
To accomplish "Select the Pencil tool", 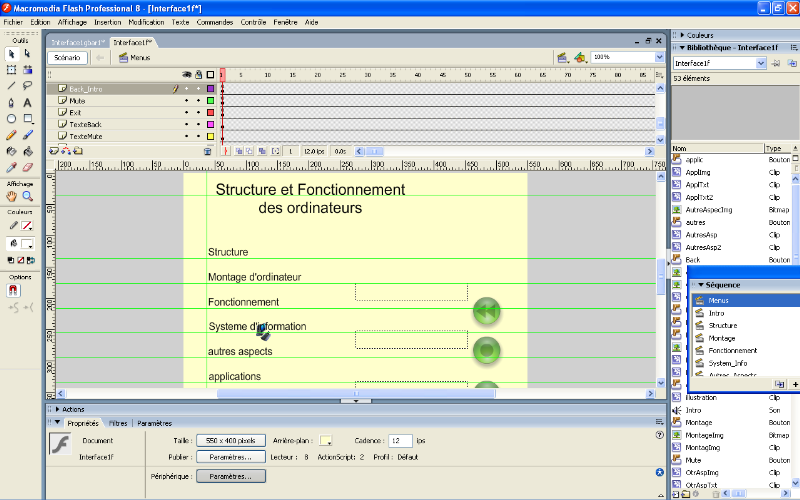I will [x=11, y=134].
